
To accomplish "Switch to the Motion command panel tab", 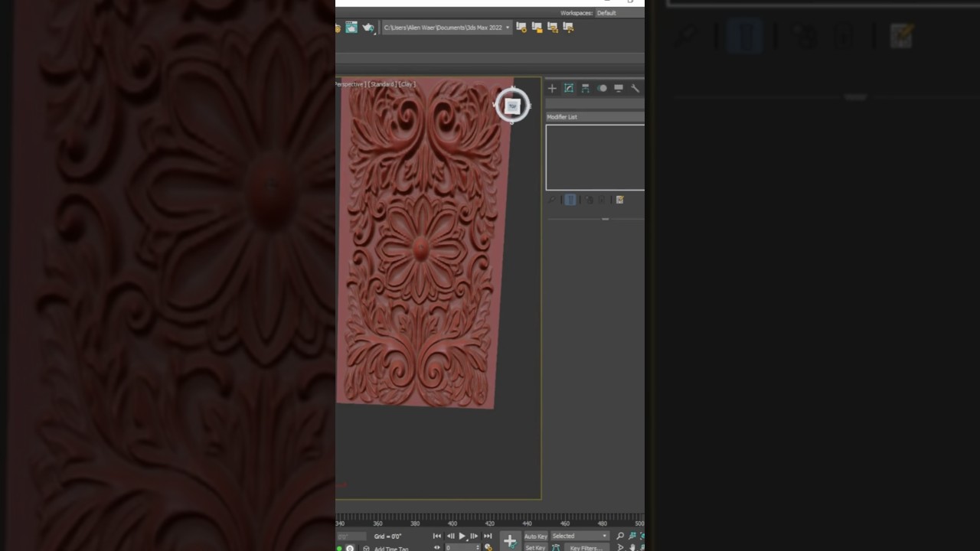I will [x=603, y=89].
